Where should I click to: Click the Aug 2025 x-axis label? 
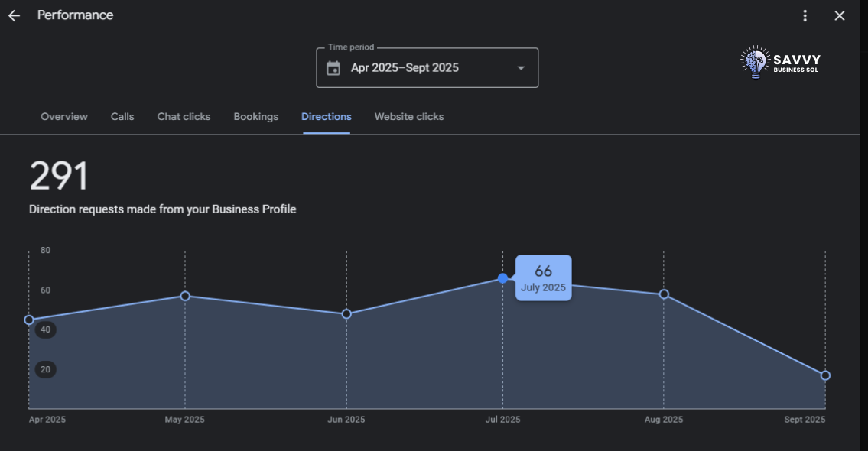pyautogui.click(x=664, y=420)
